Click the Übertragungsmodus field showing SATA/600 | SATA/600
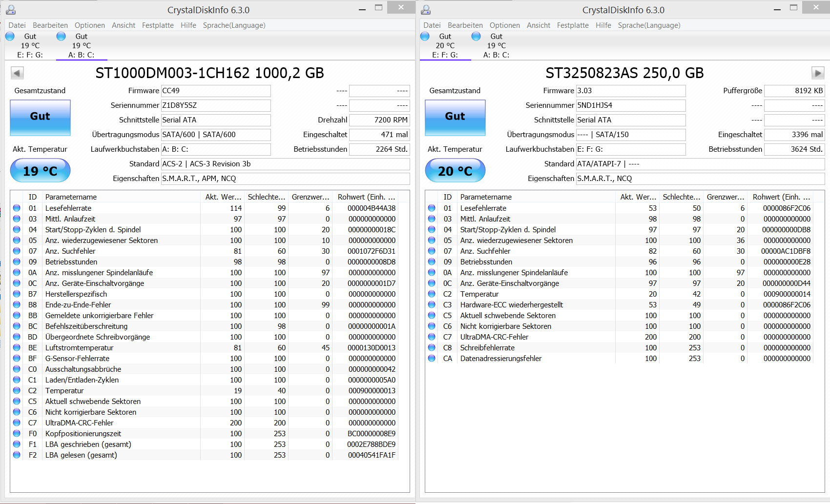Viewport: 830px width, 504px height. pos(216,135)
